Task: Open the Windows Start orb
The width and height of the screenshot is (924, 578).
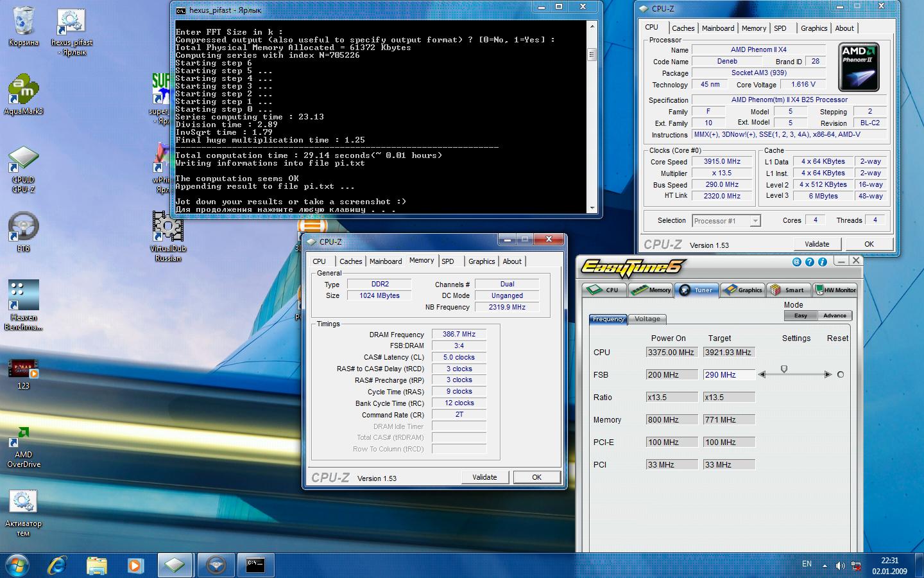Action: [17, 565]
